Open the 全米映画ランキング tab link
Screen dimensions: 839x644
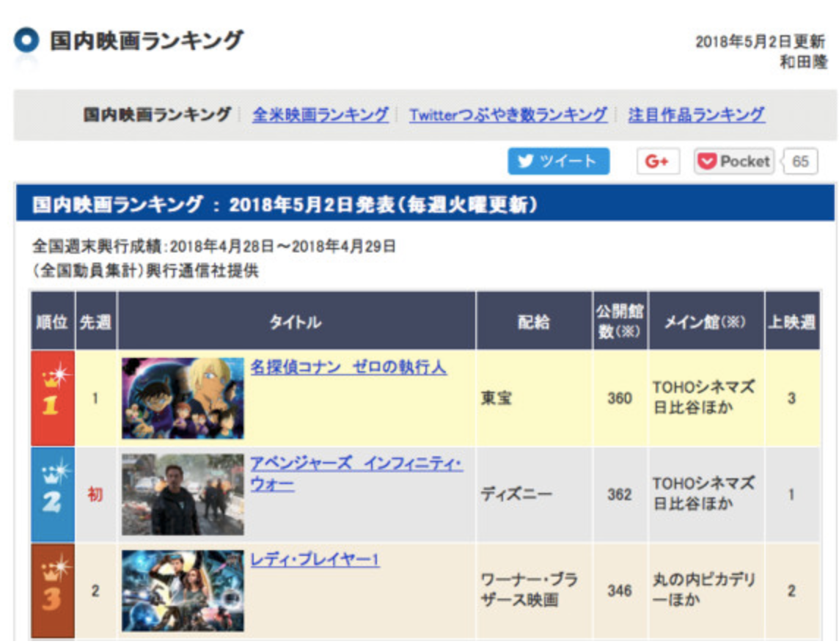pos(320,115)
